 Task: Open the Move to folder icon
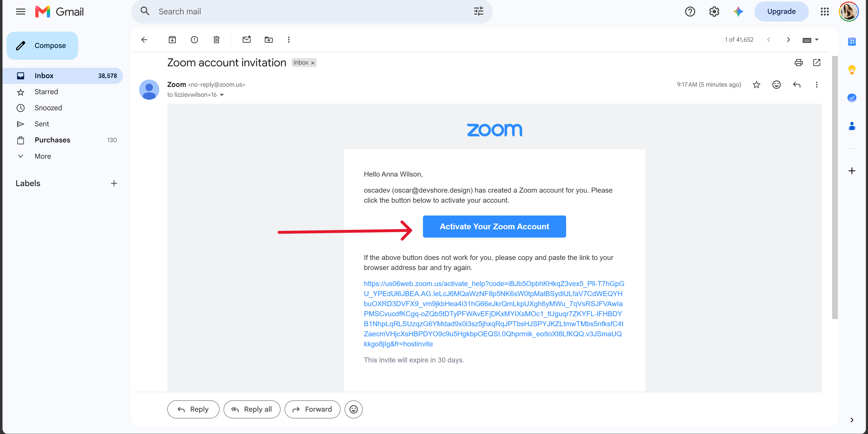268,40
